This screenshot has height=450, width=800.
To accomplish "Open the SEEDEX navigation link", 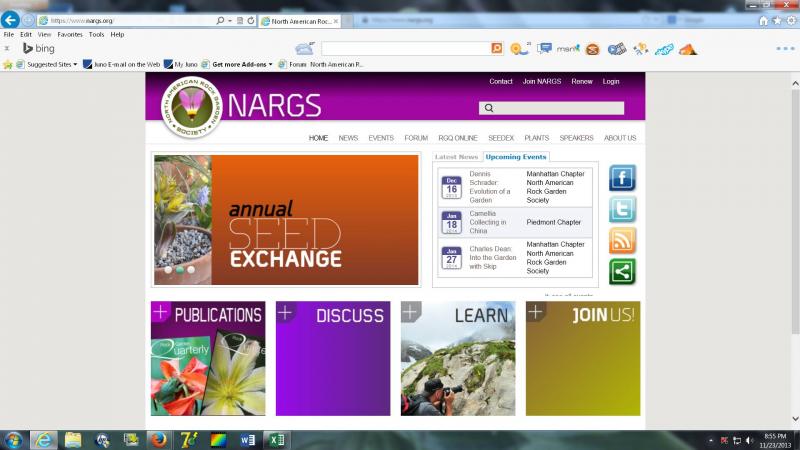I will [x=500, y=138].
